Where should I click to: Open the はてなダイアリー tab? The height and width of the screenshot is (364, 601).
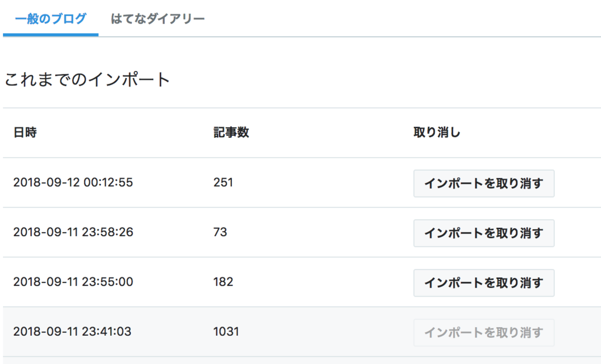157,18
